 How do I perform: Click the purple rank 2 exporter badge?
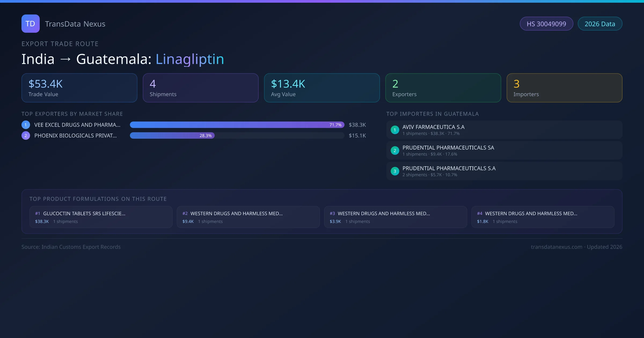[x=26, y=135]
